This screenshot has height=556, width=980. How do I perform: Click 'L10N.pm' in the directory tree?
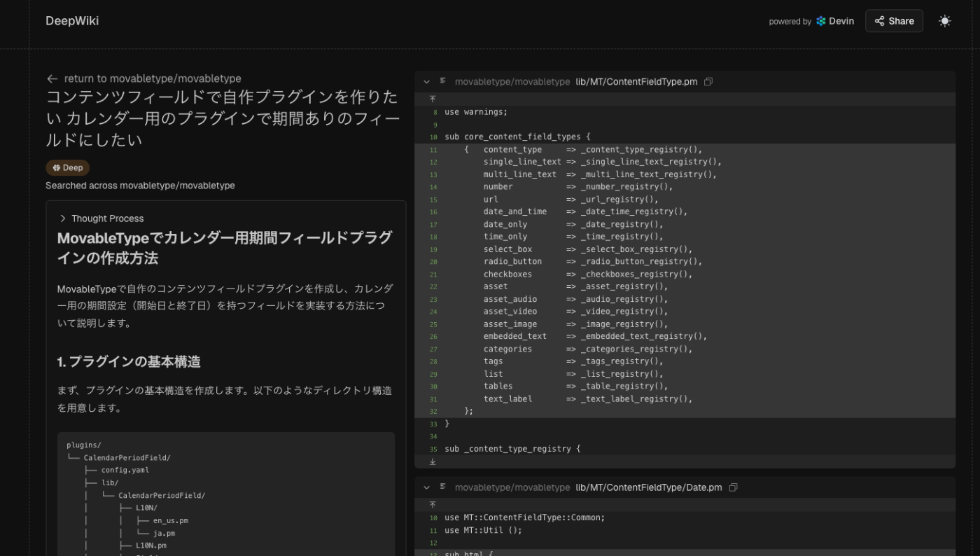coord(151,545)
